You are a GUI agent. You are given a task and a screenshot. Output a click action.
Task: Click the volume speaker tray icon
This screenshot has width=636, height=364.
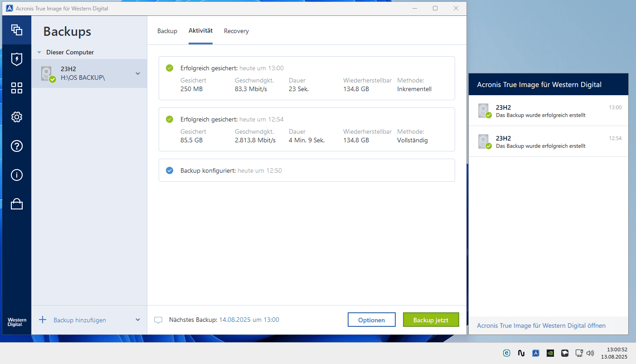(590, 353)
